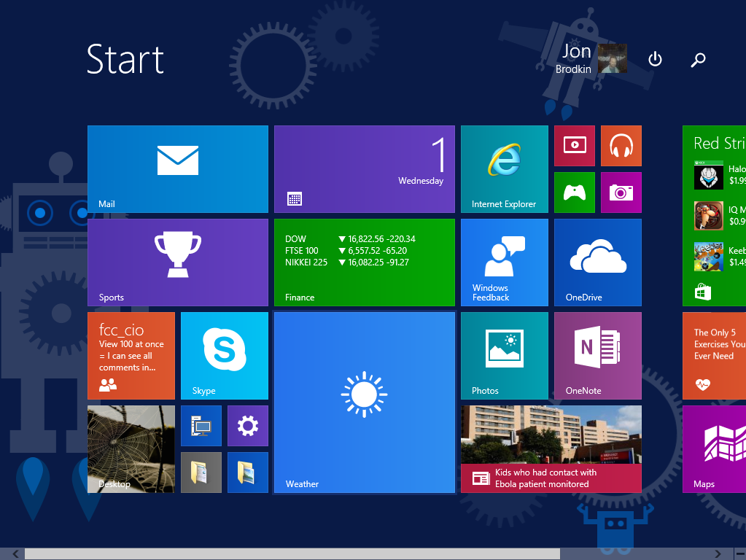This screenshot has width=746, height=560.
Task: Open the Video app tile
Action: [574, 145]
